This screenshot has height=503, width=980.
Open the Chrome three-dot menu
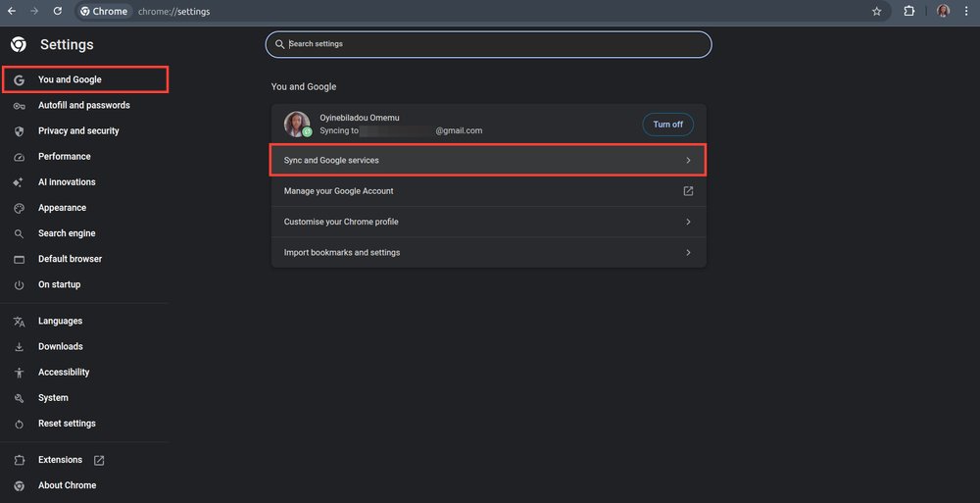tap(966, 12)
